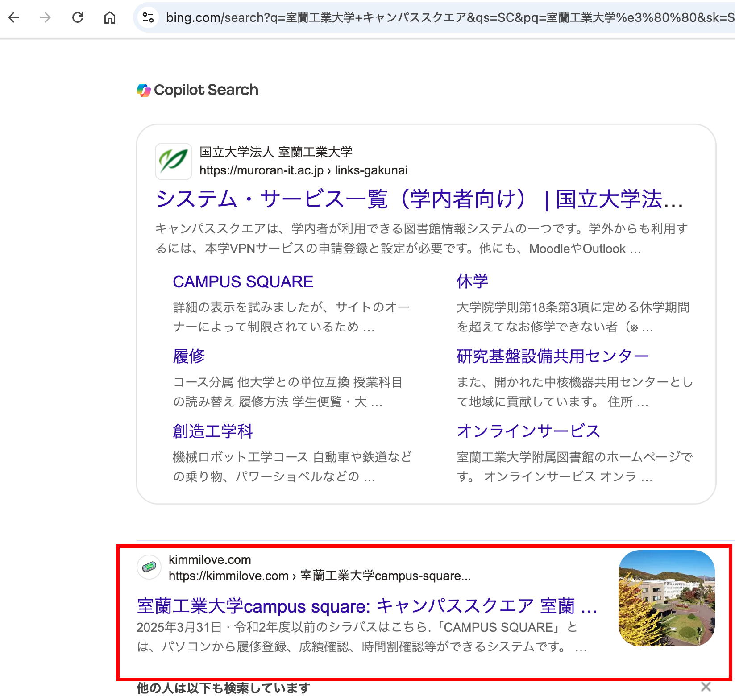The image size is (735, 700).
Task: Open システム・サービス一覧 result title
Action: [x=419, y=199]
